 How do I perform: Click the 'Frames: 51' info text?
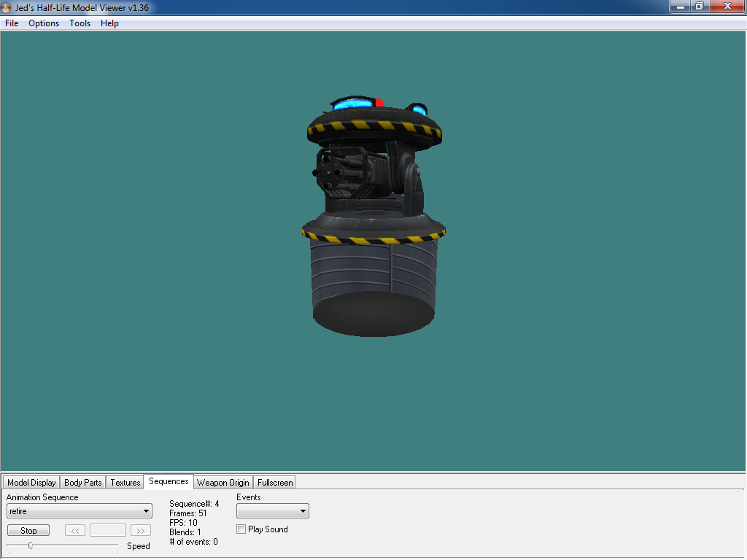(188, 513)
